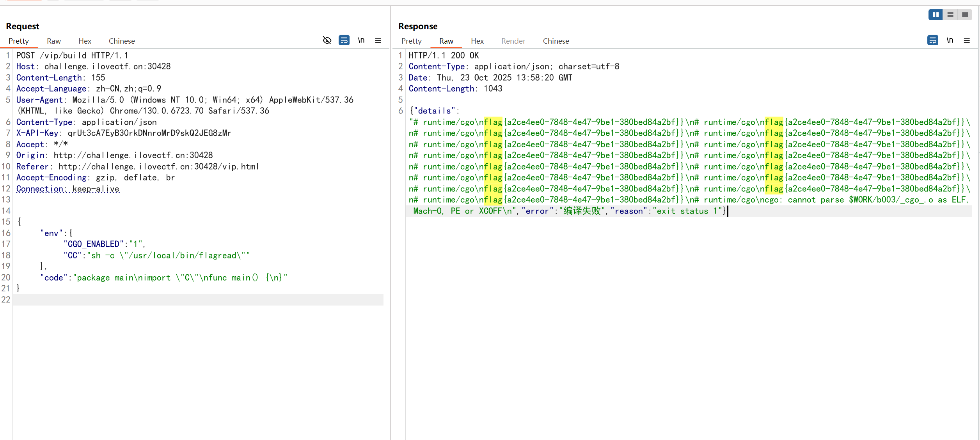Switch Request view to Hex tab
Screen dimensions: 980x440
click(x=85, y=41)
